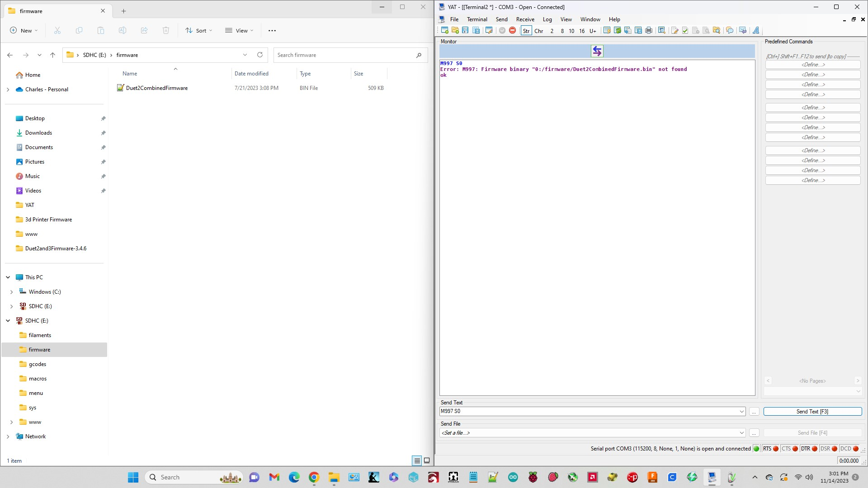Select Str radix toggle in YAT
Viewport: 868px width, 488px height.
[x=526, y=31]
